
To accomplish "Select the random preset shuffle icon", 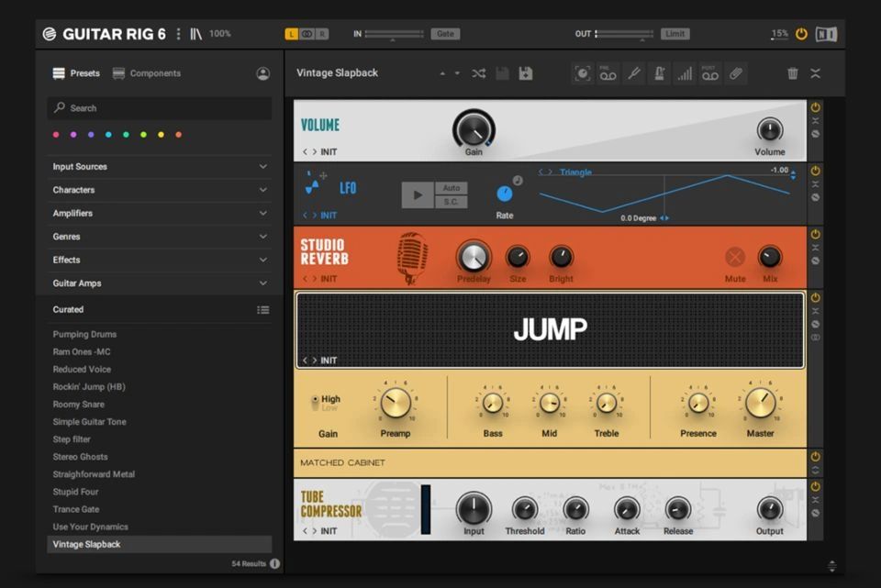I will point(478,73).
